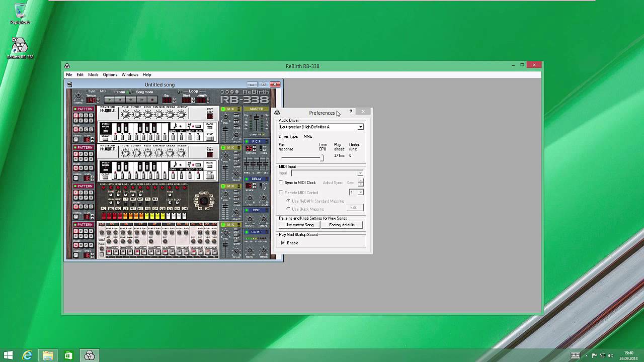Open Internet Explorer from the taskbar

click(x=27, y=355)
